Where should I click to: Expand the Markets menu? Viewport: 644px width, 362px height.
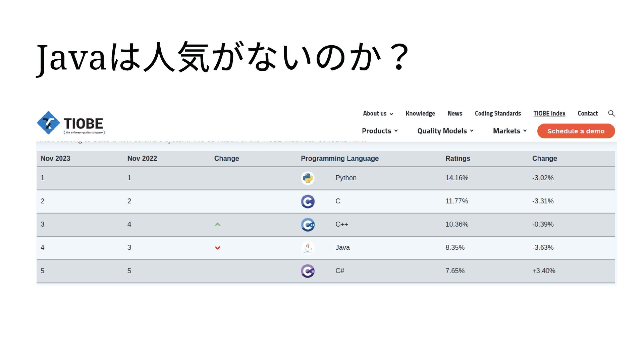(x=510, y=131)
